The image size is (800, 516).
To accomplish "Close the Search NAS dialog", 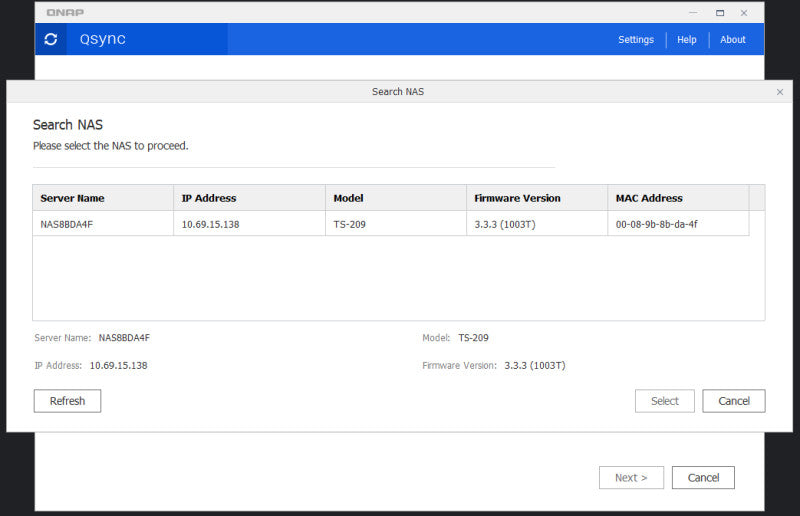I will (x=780, y=92).
